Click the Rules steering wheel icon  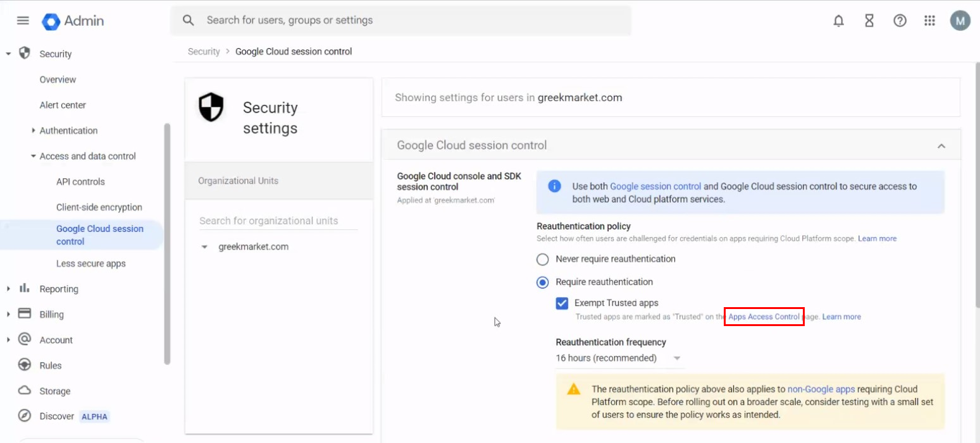[25, 365]
